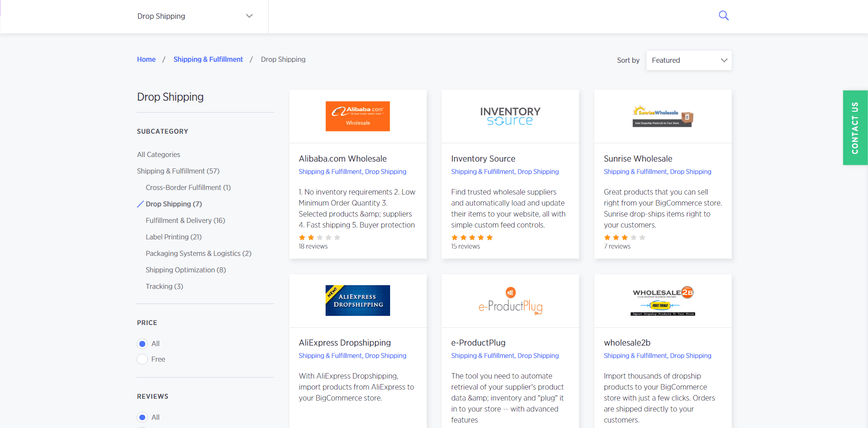This screenshot has height=428, width=868.
Task: Select the All reviews radio button
Action: (x=142, y=417)
